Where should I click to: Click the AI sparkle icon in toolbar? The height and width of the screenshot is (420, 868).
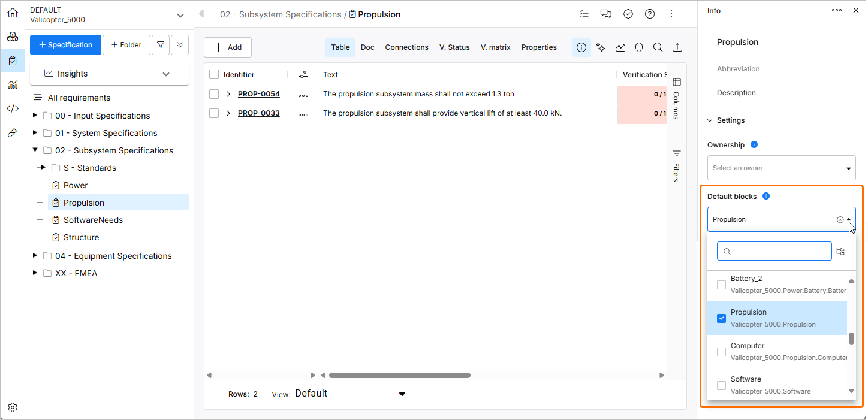(x=601, y=47)
